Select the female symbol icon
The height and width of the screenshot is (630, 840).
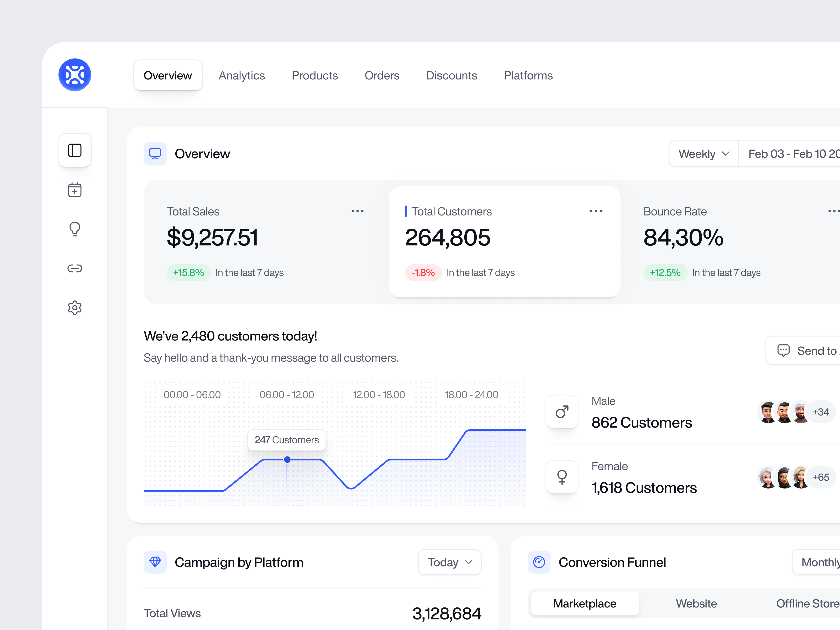[x=562, y=477]
